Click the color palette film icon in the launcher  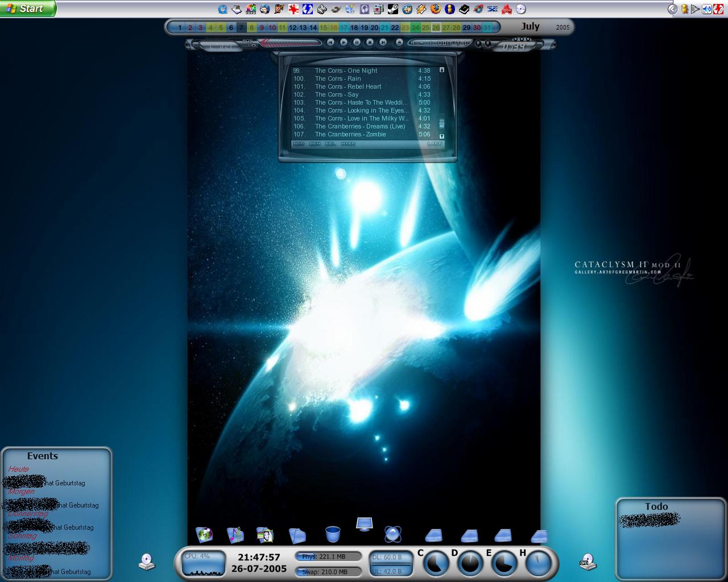click(251, 9)
